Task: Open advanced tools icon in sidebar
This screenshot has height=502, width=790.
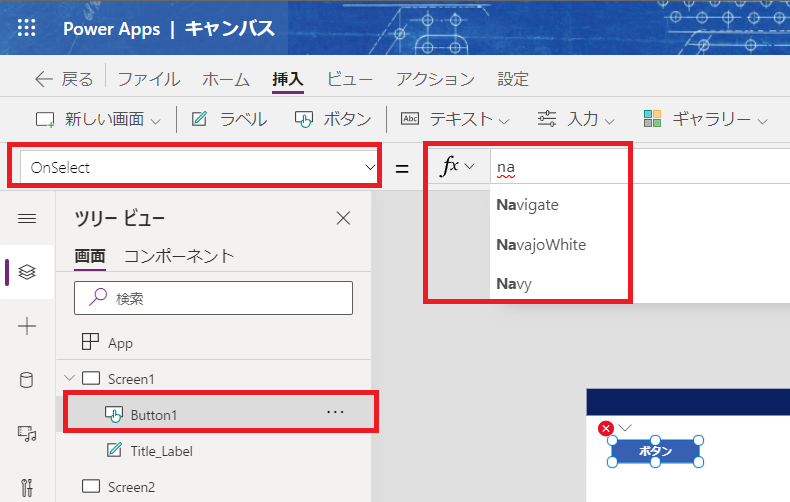Action: click(27, 487)
